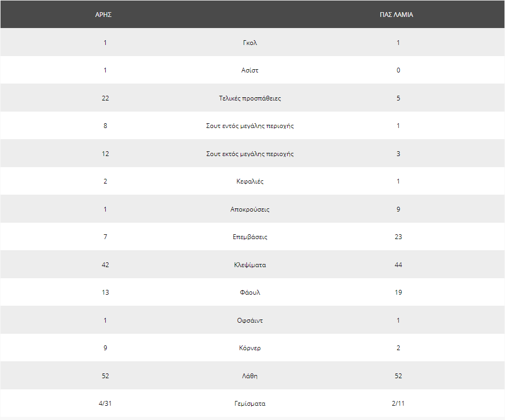Click ΠΑΣ ΛΑΜΙΑ value 23 for Επεμβάσεις

coord(398,237)
